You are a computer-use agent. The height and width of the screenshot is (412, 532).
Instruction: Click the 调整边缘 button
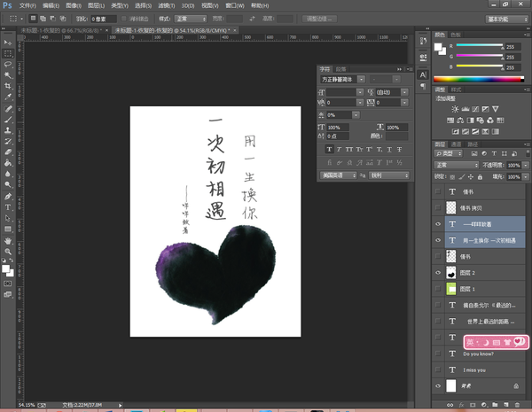[x=319, y=19]
